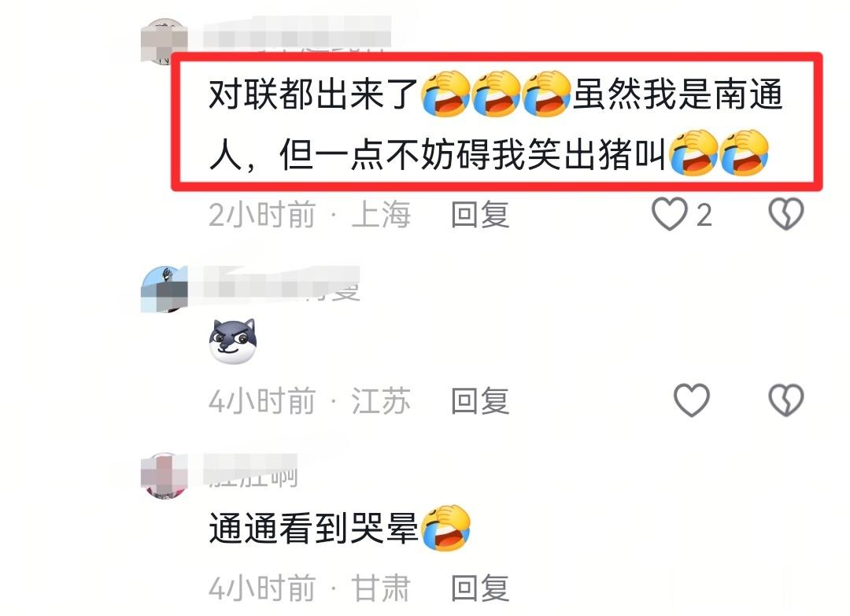The image size is (850, 616).
Task: Tap the husky dog sticker emoji
Action: (232, 341)
